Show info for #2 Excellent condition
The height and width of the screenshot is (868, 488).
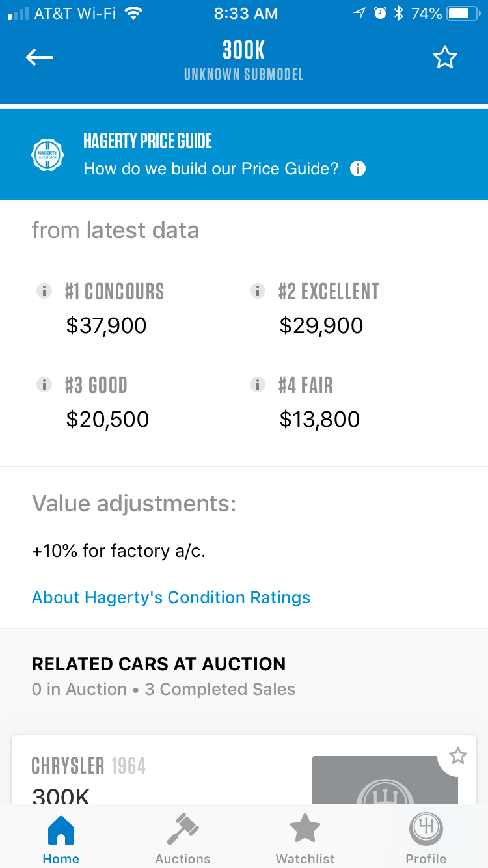(258, 292)
